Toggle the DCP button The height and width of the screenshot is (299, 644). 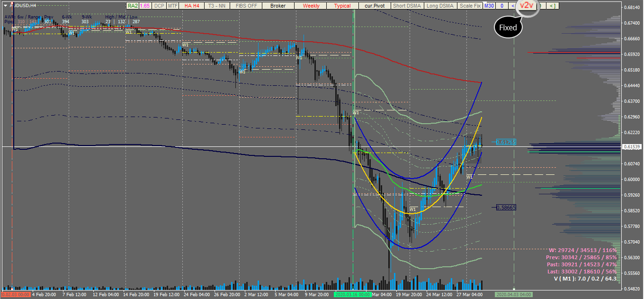[159, 6]
